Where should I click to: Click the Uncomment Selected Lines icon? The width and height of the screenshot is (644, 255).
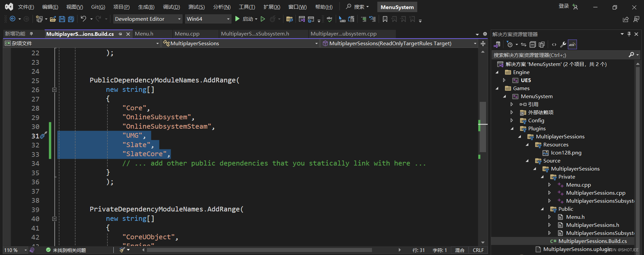click(373, 19)
